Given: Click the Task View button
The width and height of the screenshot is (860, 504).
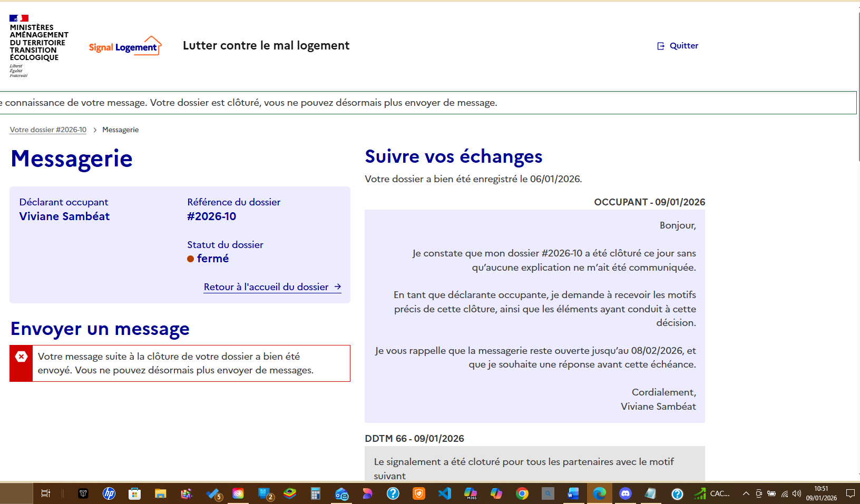Looking at the screenshot, I should click(46, 493).
